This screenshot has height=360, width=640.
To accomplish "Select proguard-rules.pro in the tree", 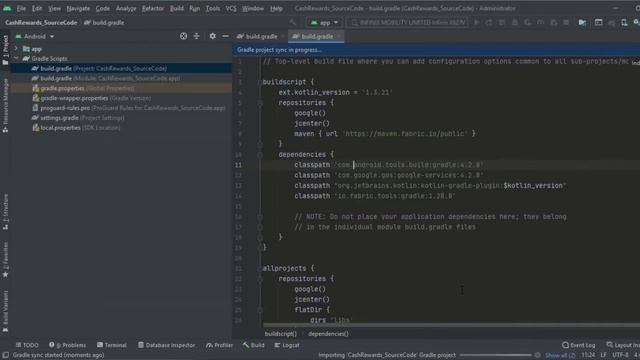I will [122, 108].
